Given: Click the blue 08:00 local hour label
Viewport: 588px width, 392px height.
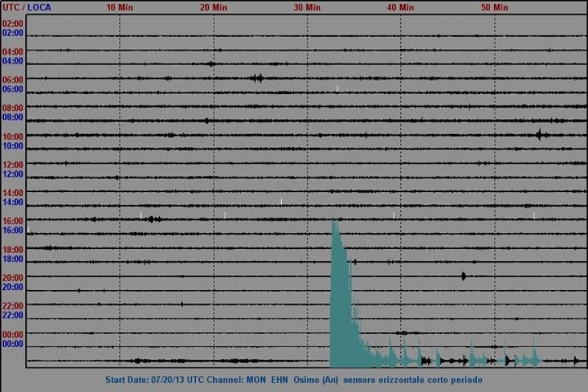Looking at the screenshot, I should click(13, 118).
